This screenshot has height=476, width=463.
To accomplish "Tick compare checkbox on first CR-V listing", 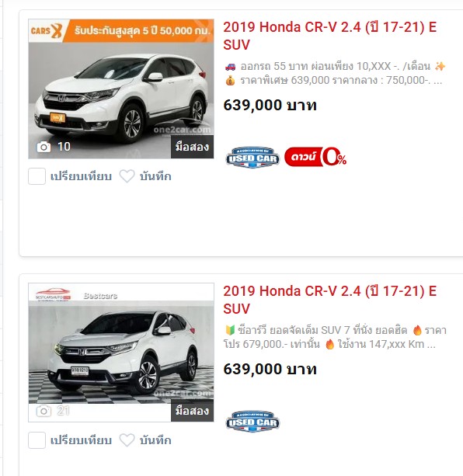I will [37, 176].
